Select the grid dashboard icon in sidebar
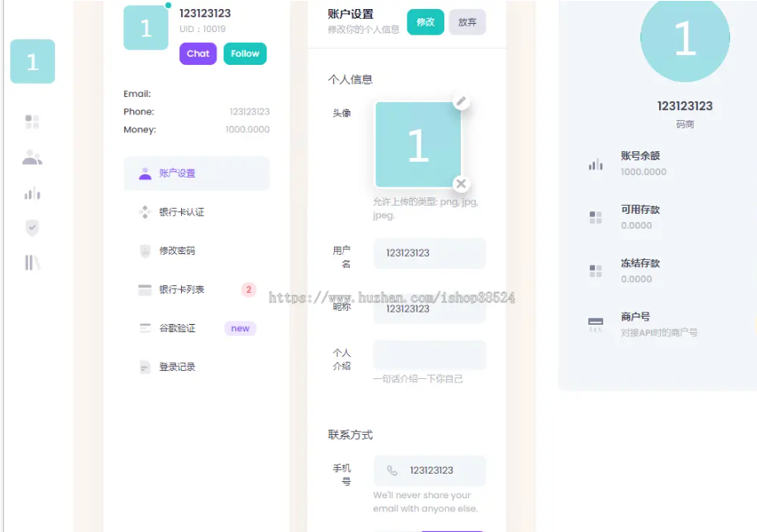 pyautogui.click(x=31, y=122)
